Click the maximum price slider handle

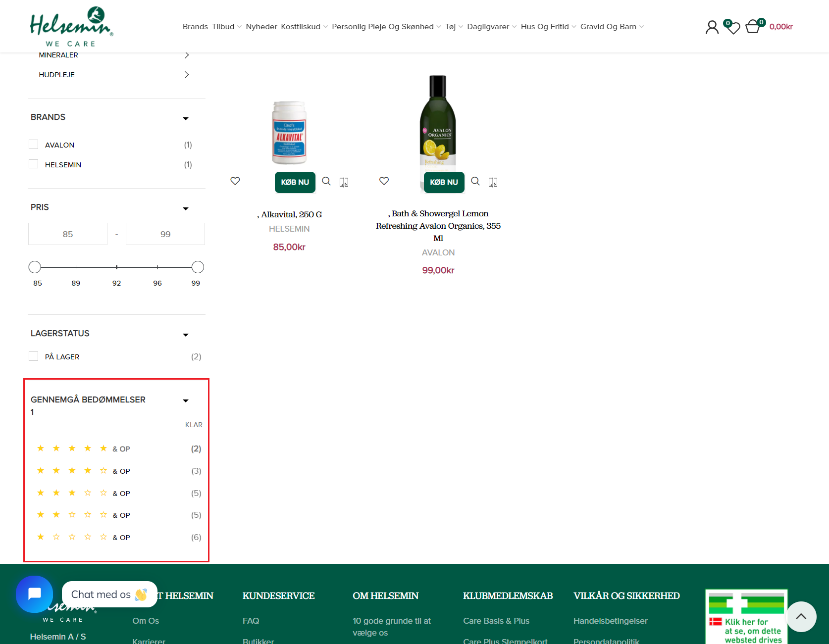click(198, 267)
